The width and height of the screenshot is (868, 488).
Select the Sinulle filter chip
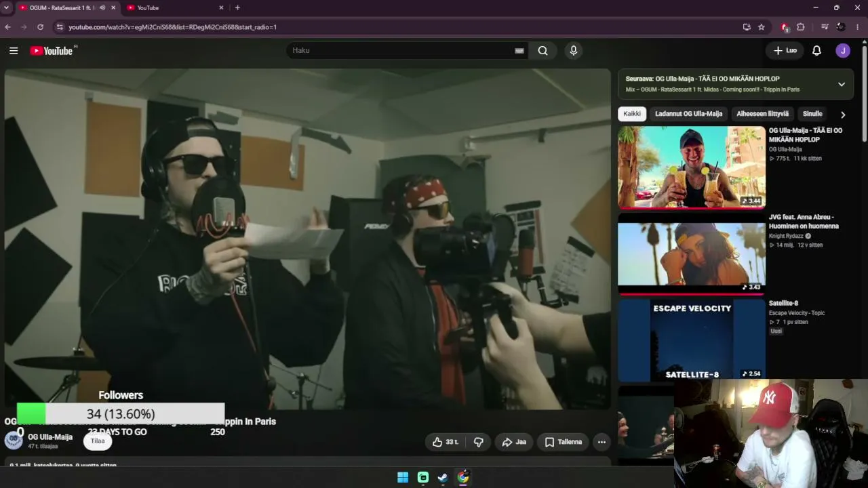812,114
